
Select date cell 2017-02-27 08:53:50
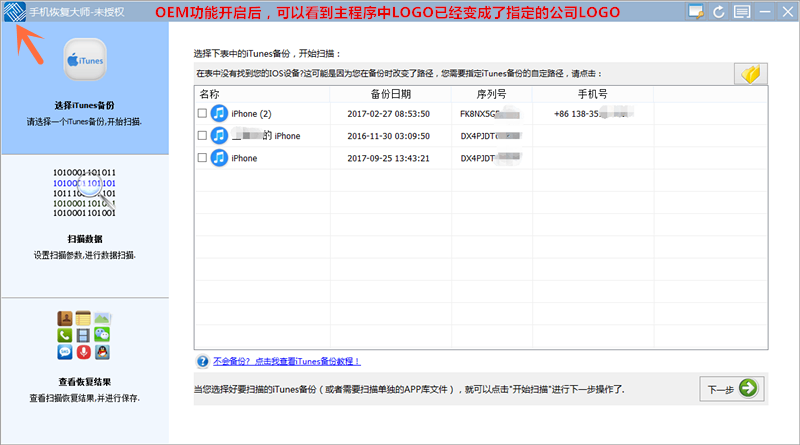(x=389, y=114)
